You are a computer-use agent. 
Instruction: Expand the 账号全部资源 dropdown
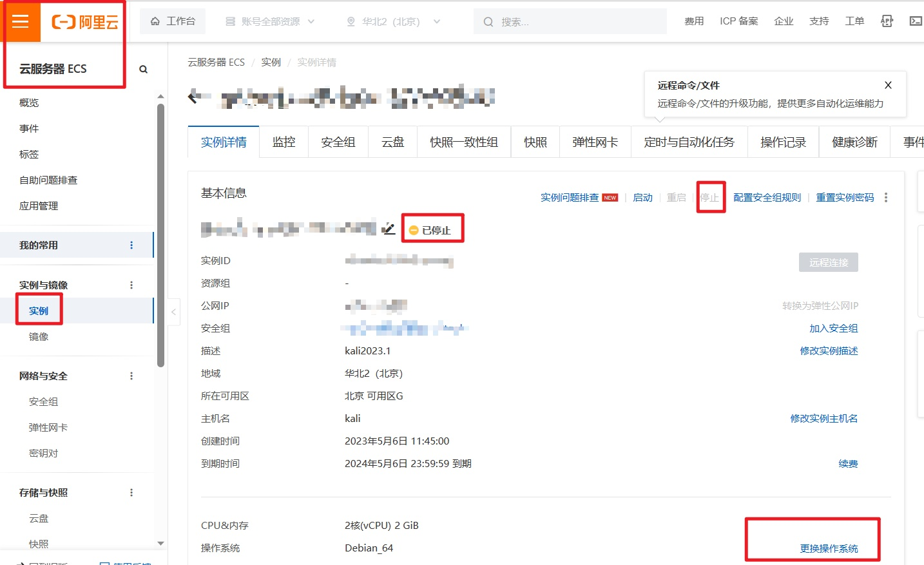270,21
